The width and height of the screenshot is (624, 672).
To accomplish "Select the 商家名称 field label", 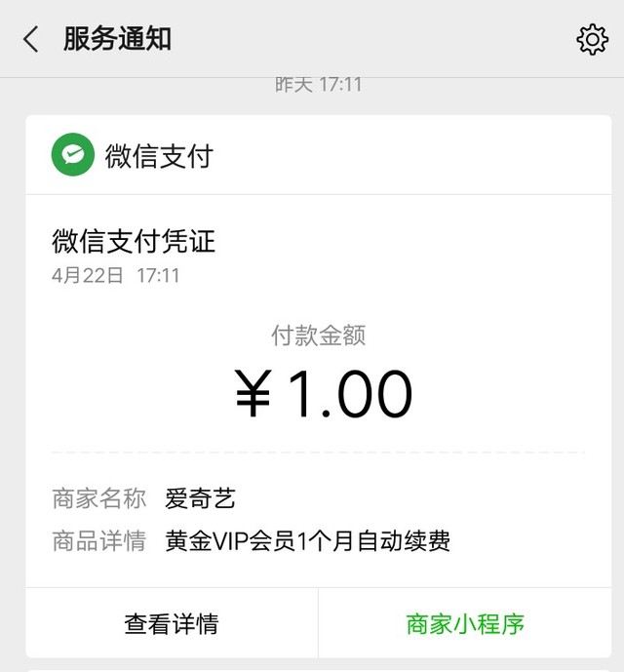I will [98, 499].
